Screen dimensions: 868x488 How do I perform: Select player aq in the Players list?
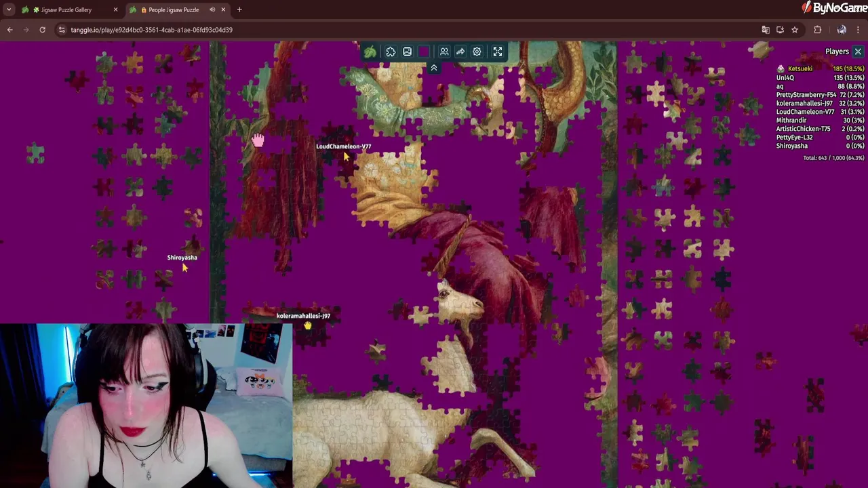820,86
